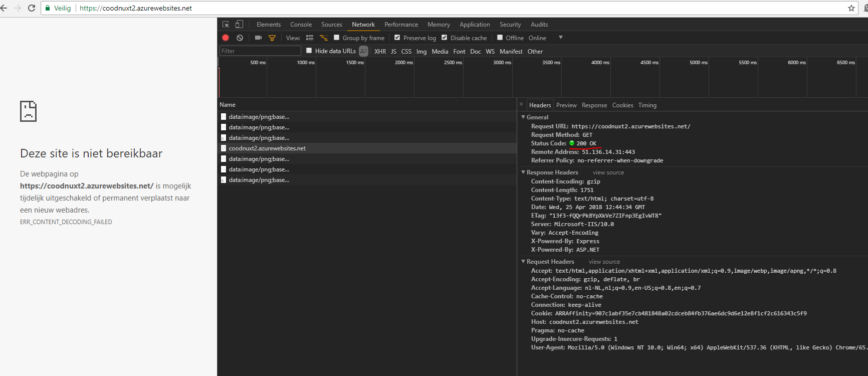Capture screenshots with the camera icon
Image resolution: width=868 pixels, height=376 pixels.
pyautogui.click(x=258, y=38)
